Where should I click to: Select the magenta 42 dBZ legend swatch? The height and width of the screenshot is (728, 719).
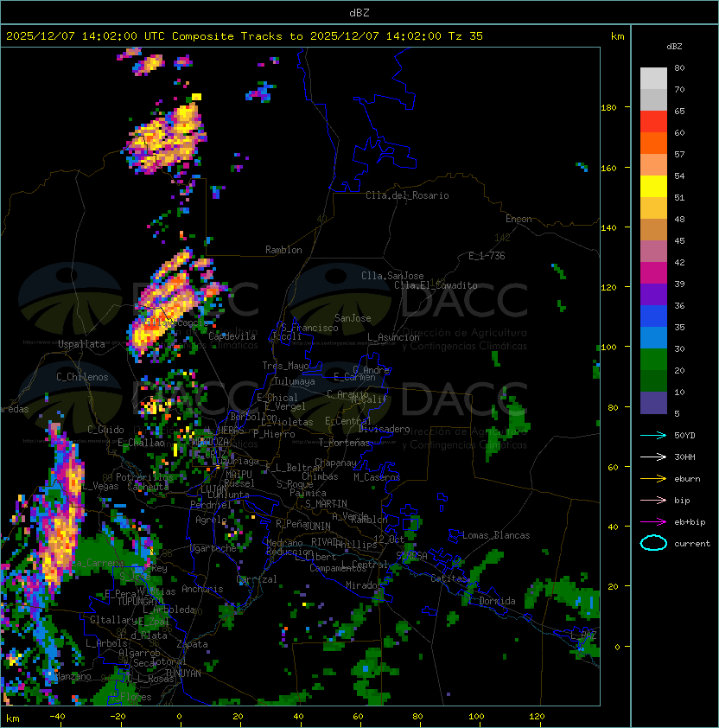(653, 273)
